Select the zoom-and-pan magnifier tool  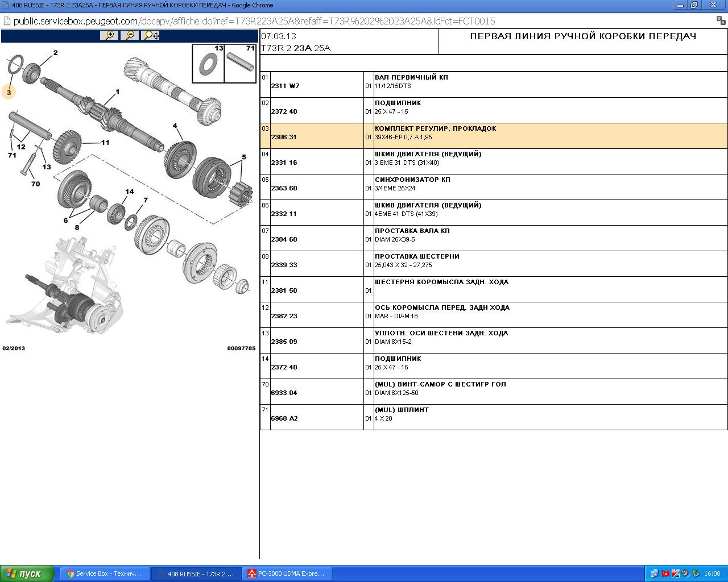151,35
